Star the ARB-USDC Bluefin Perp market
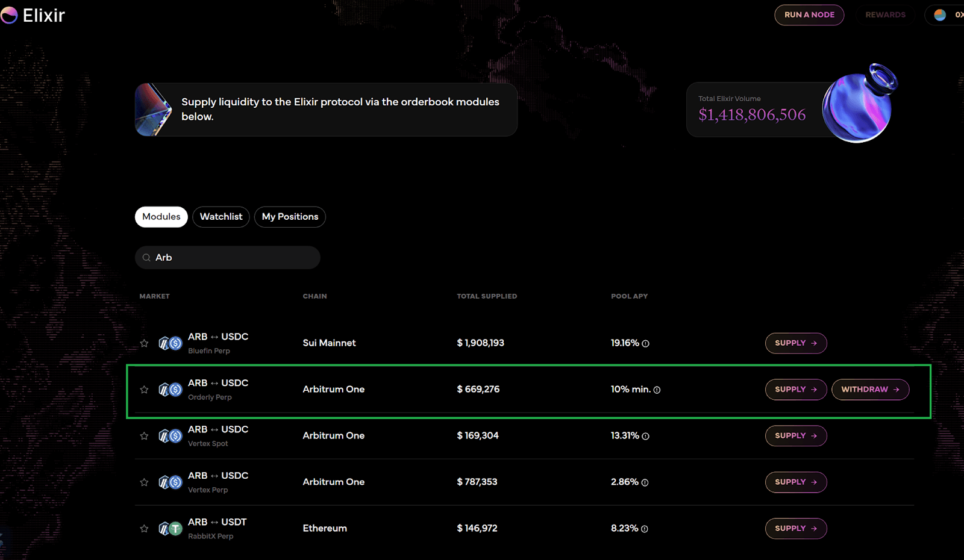964x560 pixels. 144,343
